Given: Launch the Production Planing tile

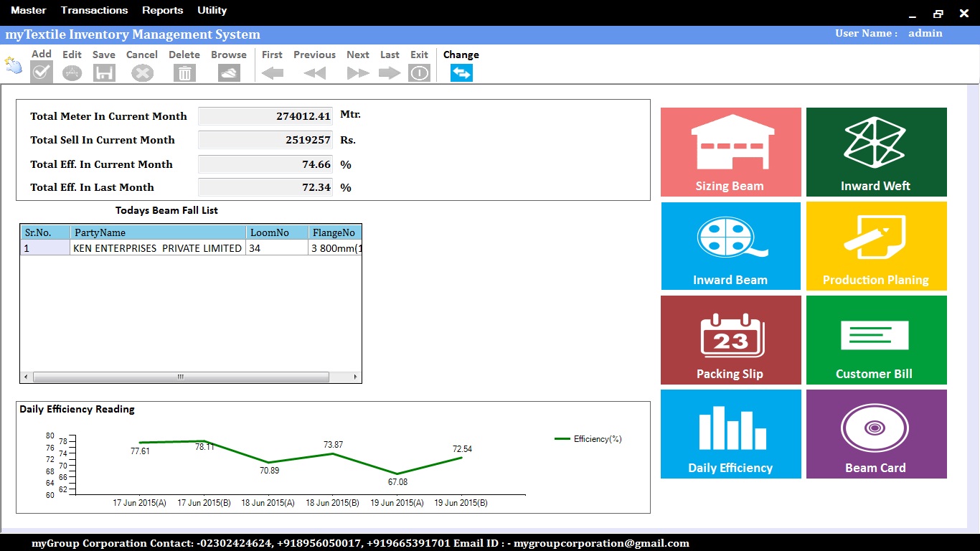Looking at the screenshot, I should 876,246.
